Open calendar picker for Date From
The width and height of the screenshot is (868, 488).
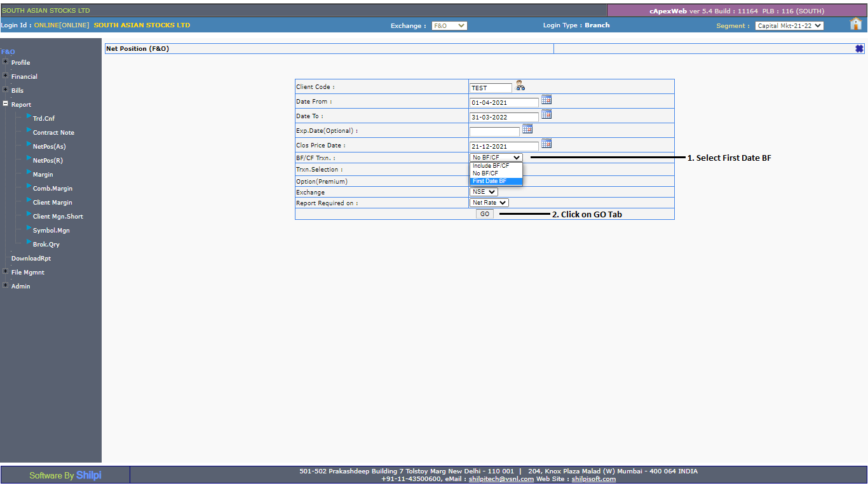546,100
